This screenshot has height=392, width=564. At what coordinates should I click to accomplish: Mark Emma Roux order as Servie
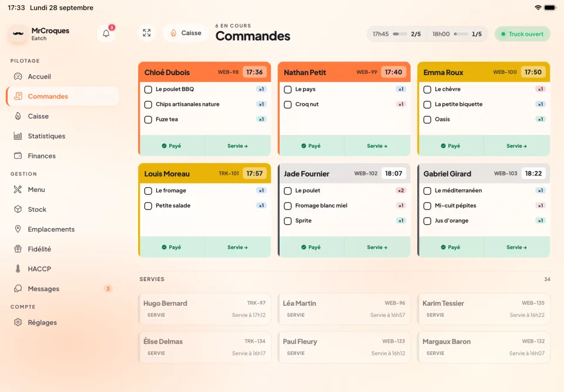[516, 146]
